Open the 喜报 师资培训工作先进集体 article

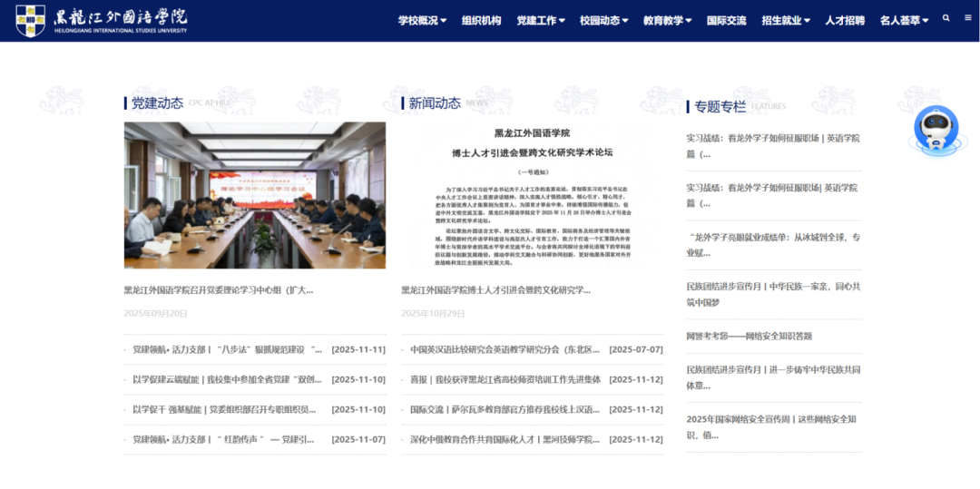click(505, 379)
